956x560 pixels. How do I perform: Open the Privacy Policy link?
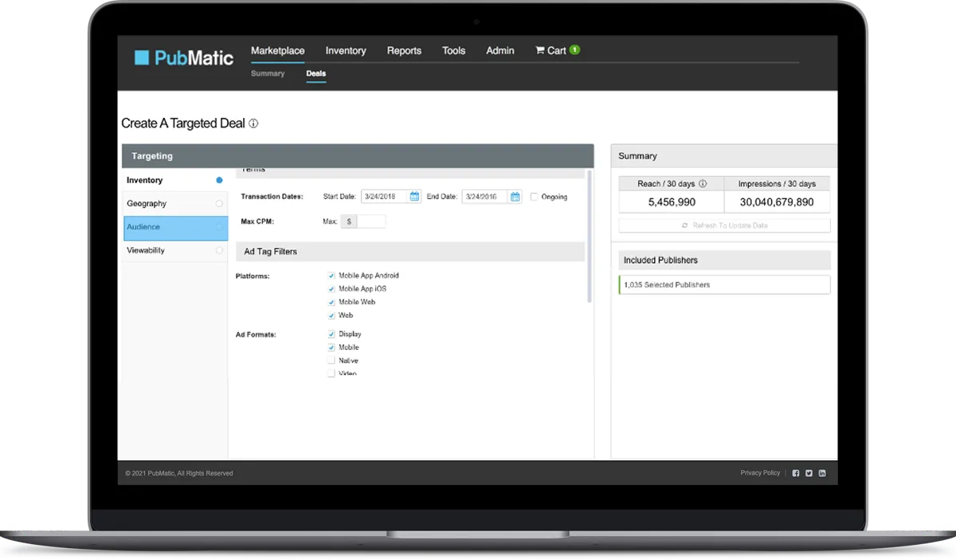click(760, 473)
